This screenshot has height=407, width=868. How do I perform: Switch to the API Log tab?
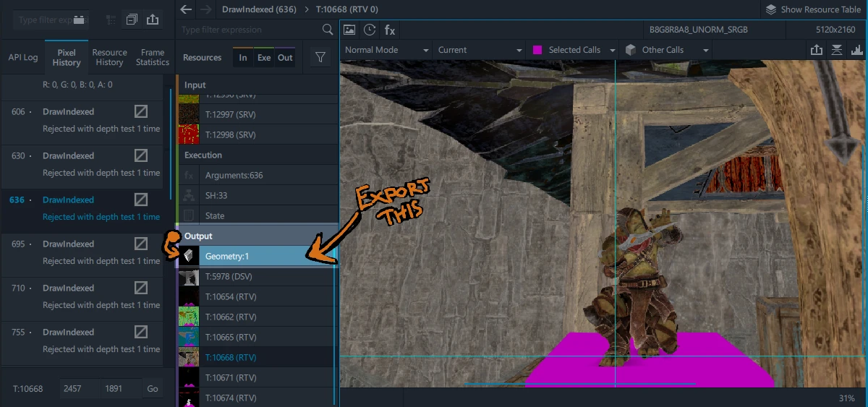click(23, 57)
